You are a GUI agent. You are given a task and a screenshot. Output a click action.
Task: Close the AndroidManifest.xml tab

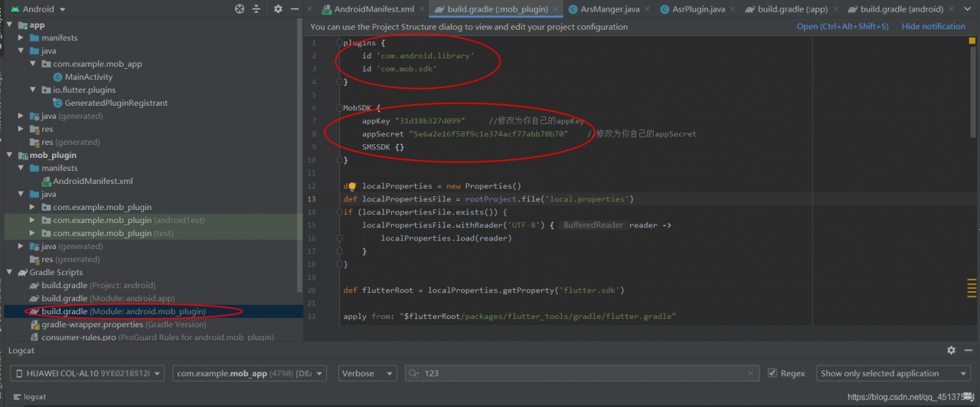pyautogui.click(x=423, y=9)
